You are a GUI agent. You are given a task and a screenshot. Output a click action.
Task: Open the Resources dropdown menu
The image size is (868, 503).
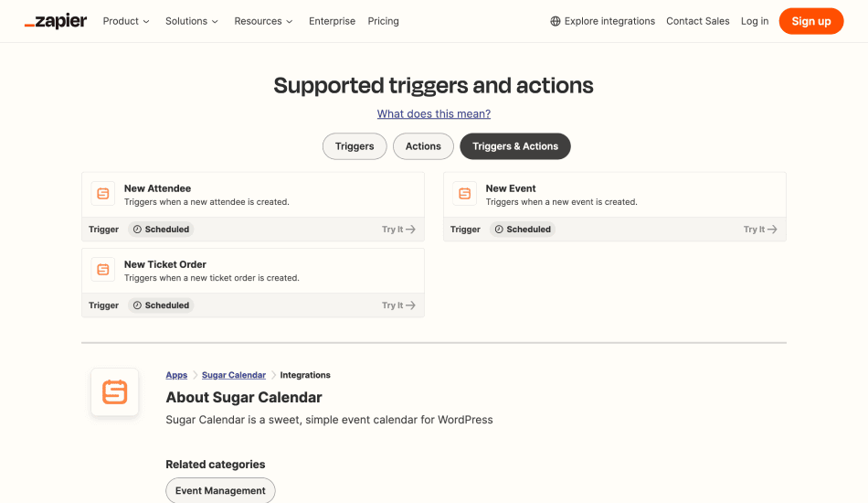coord(263,21)
